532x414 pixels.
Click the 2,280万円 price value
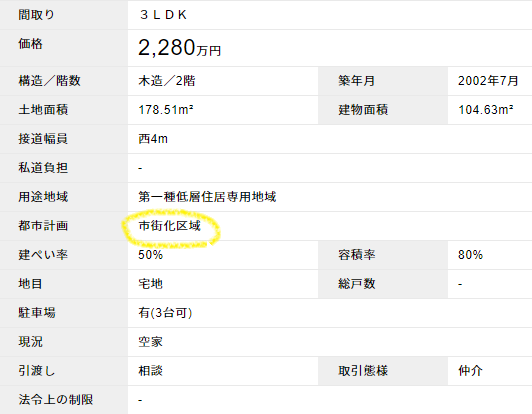pos(179,48)
